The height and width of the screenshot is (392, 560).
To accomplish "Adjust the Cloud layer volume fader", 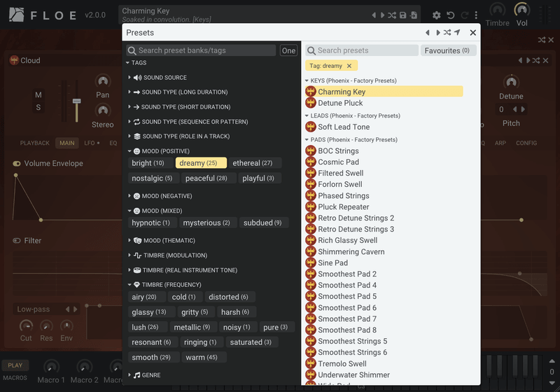I will pyautogui.click(x=77, y=101).
